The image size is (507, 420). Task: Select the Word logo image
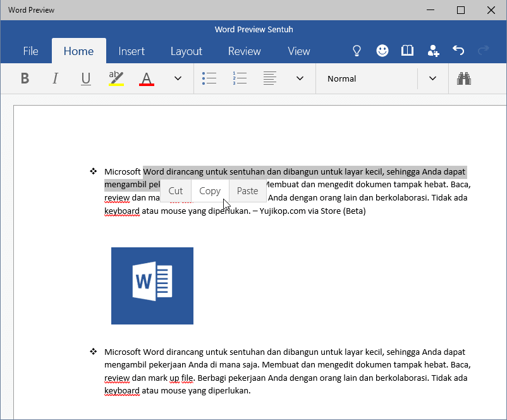tap(152, 286)
